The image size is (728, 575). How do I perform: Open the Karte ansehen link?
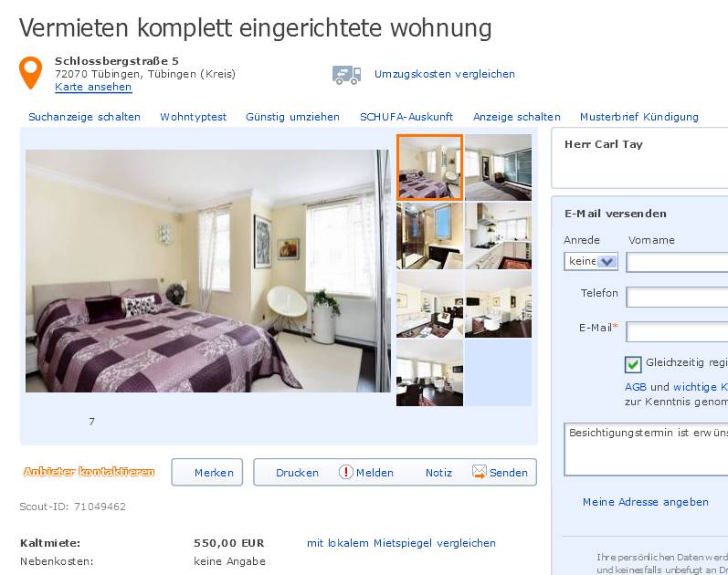(x=93, y=87)
